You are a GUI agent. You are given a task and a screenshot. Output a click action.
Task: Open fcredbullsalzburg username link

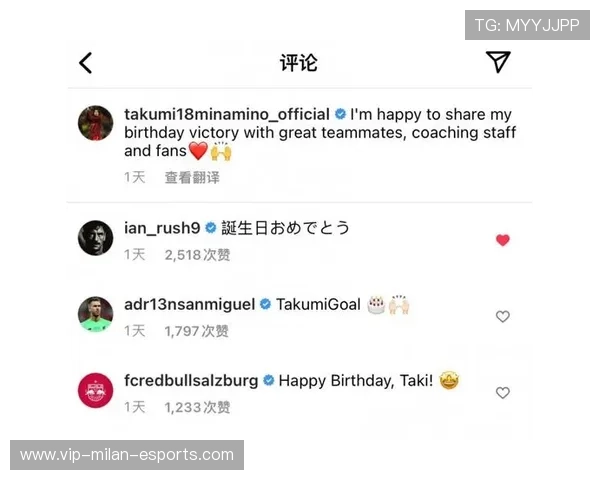[191, 380]
